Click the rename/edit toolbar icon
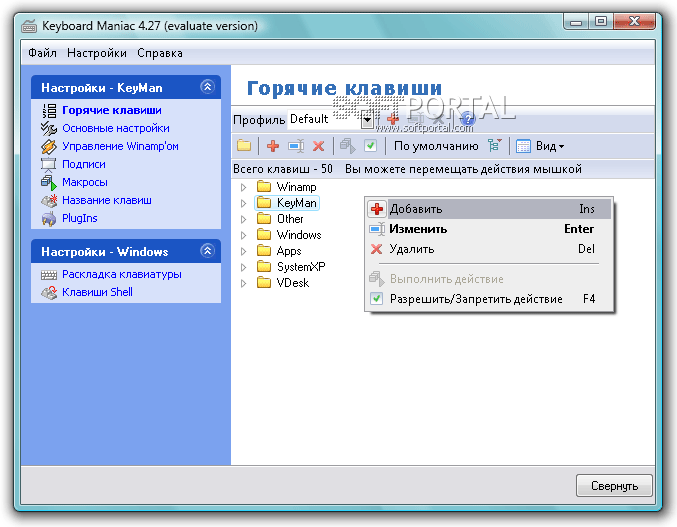Image resolution: width=677 pixels, height=527 pixels. [x=296, y=146]
